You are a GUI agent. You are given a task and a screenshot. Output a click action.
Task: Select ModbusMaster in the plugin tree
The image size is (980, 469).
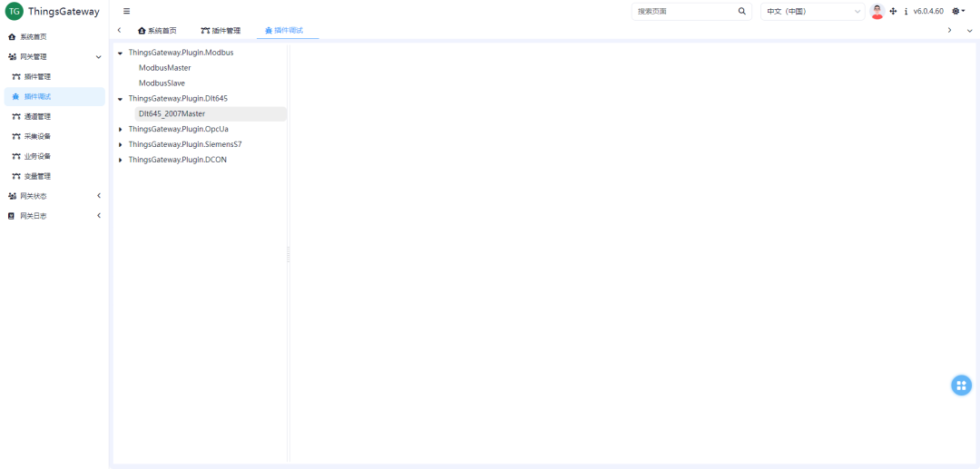click(x=164, y=67)
